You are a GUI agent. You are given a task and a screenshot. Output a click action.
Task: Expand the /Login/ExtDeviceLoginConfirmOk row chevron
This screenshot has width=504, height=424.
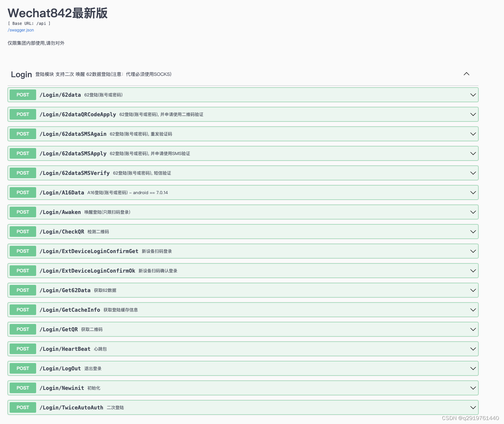473,271
